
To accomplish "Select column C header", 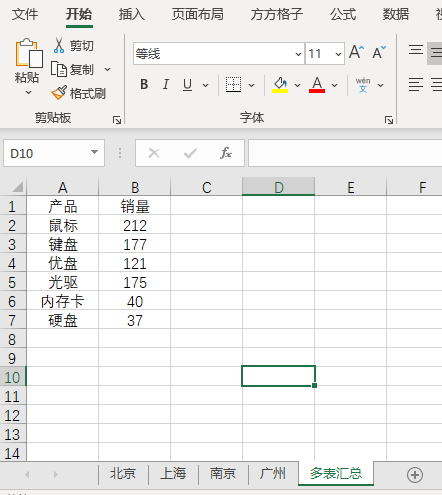I will point(207,187).
